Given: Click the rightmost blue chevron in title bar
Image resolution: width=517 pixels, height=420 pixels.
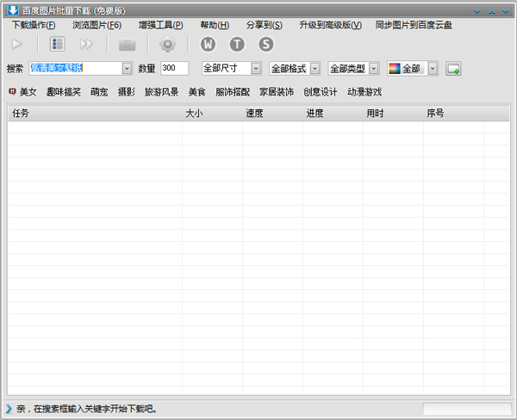Looking at the screenshot, I should pos(506,11).
